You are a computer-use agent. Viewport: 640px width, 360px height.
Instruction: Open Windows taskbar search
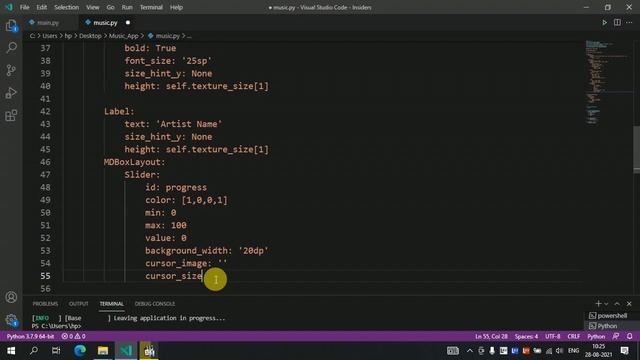click(x=34, y=351)
